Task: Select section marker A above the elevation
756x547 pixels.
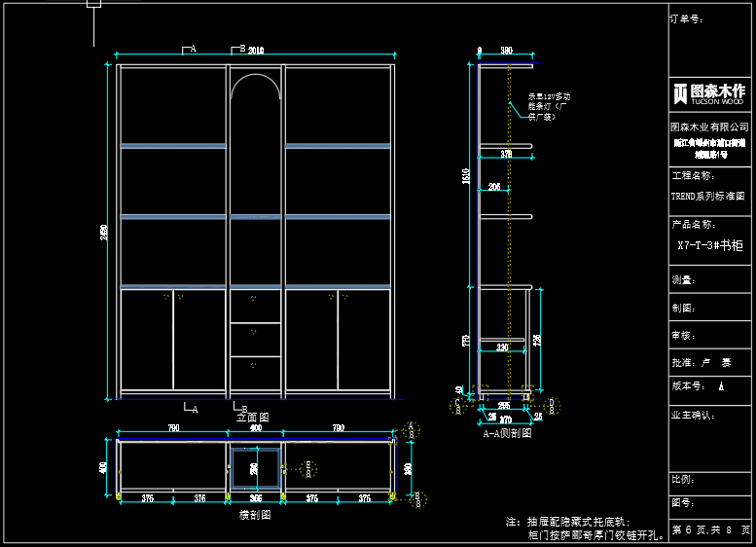Action: click(189, 48)
